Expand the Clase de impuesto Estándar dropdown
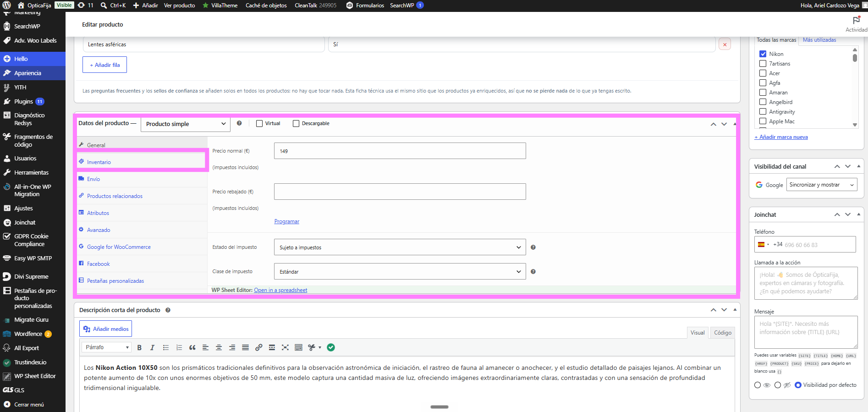Screen dimensions: 868x412 pyautogui.click(x=400, y=271)
